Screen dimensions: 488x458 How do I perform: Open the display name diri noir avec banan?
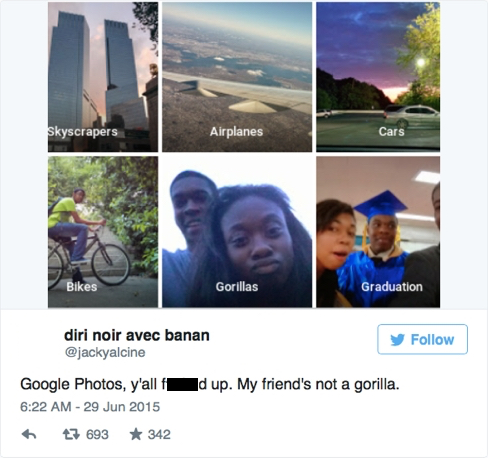137,335
